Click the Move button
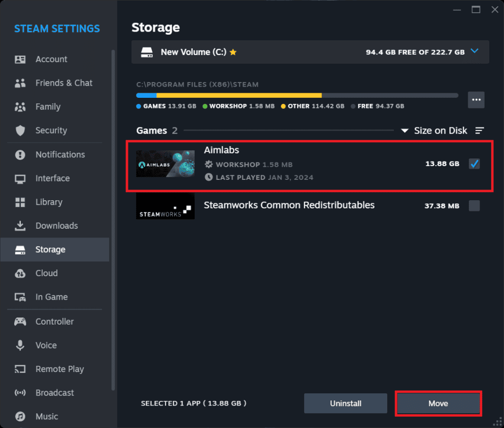Screen dimensions: 504x428 (x=438, y=403)
